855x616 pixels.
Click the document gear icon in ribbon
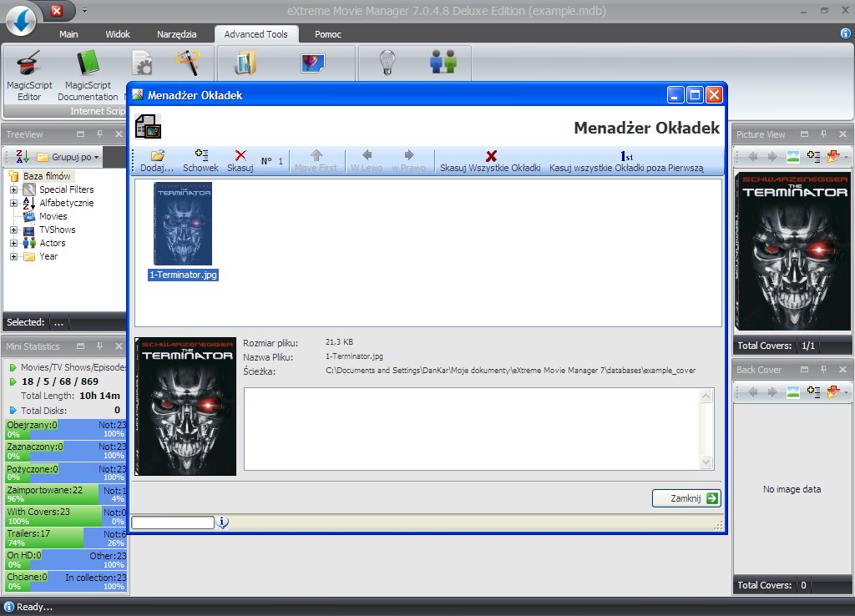tap(142, 63)
